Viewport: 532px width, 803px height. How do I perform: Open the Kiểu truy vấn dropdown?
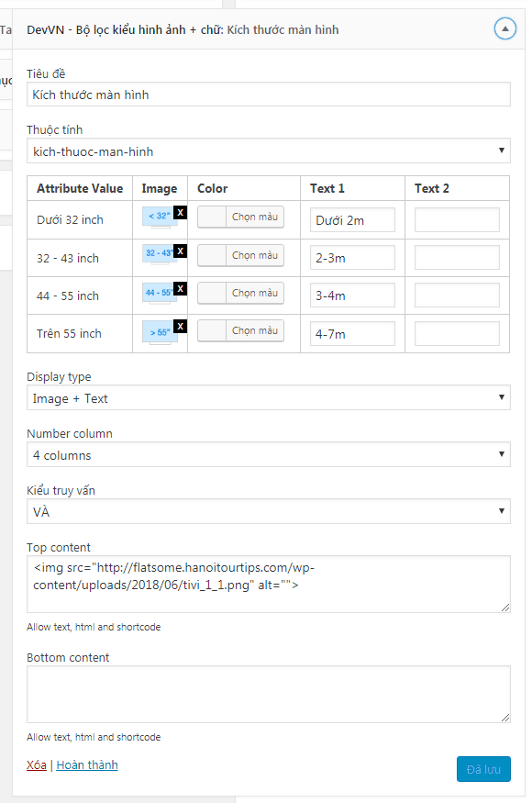[x=268, y=511]
